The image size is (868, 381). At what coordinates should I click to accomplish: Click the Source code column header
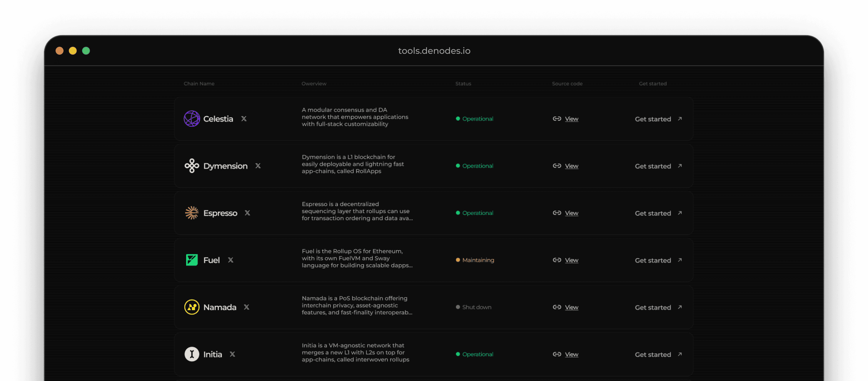click(x=567, y=83)
